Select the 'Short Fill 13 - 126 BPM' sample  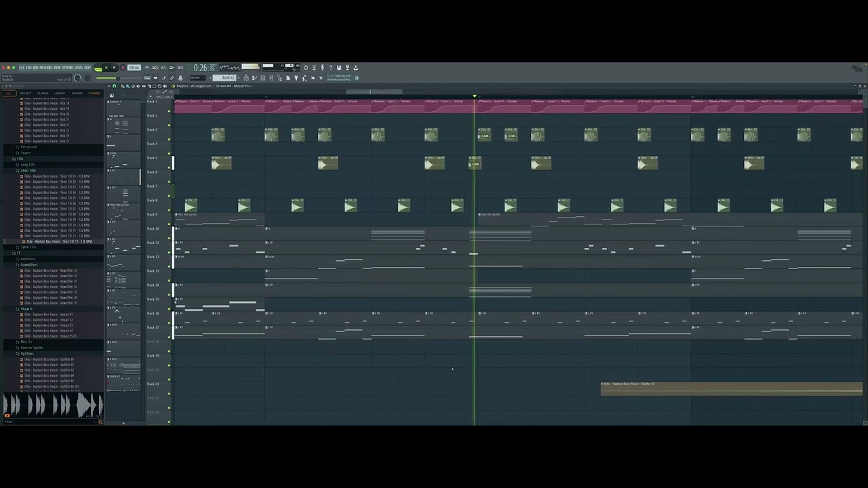pyautogui.click(x=58, y=241)
